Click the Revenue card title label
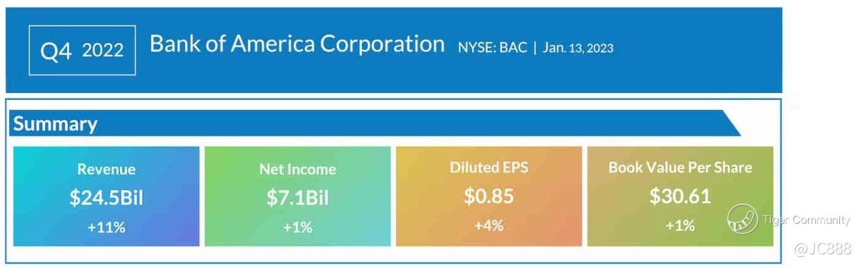This screenshot has width=868, height=268. point(106,169)
